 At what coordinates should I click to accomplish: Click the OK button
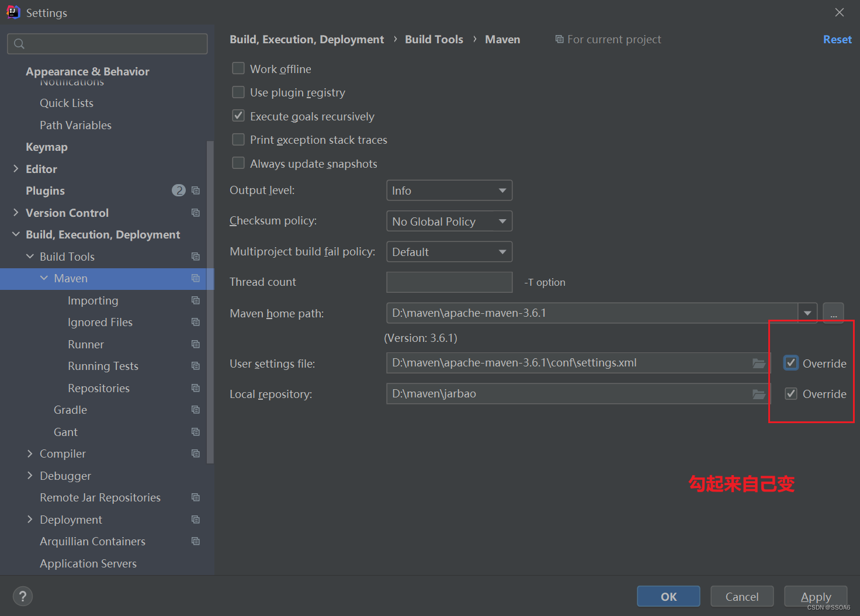(x=668, y=596)
